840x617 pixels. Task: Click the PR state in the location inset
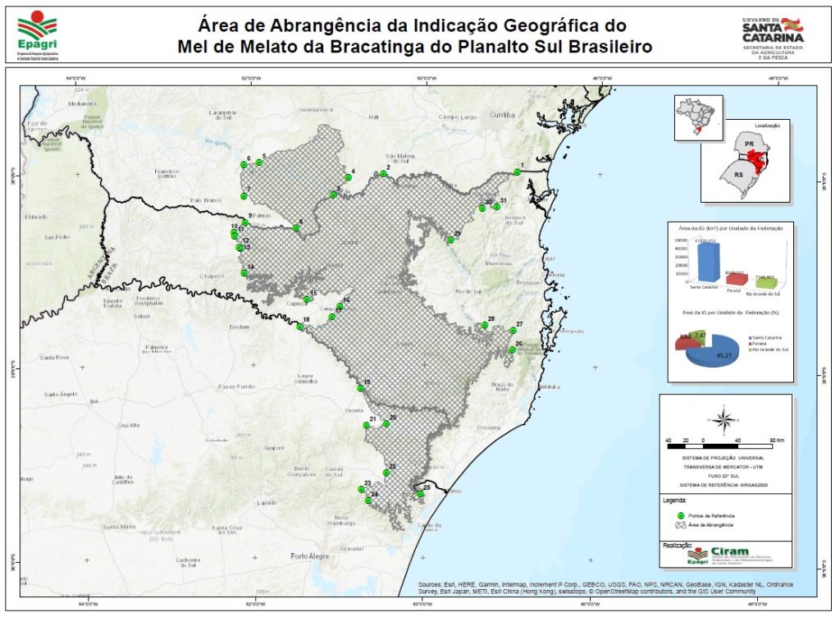click(749, 143)
